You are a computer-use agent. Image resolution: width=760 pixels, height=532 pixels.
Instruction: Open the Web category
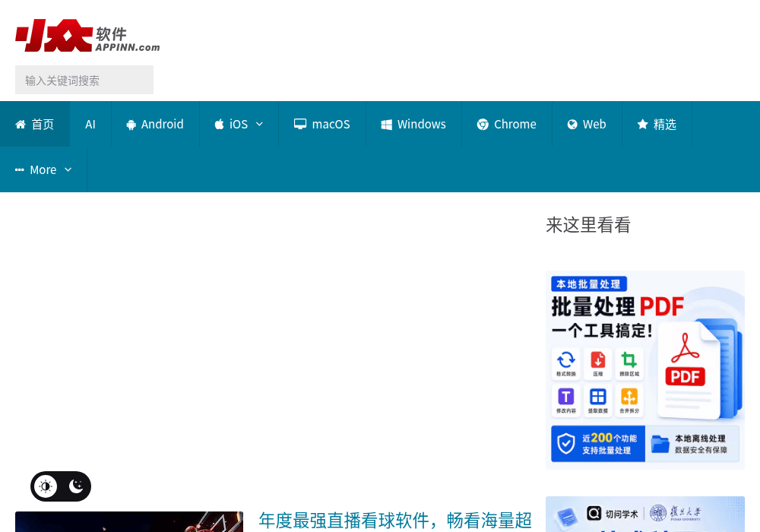[x=587, y=124]
